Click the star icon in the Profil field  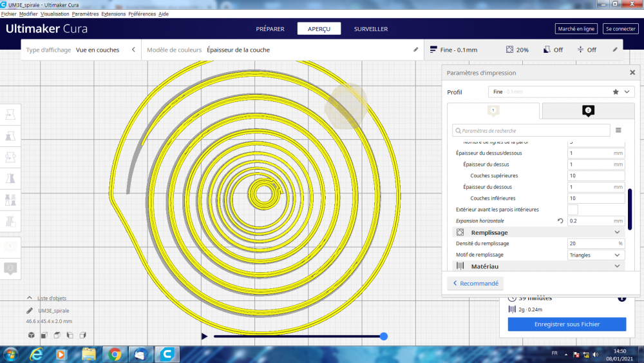point(616,92)
